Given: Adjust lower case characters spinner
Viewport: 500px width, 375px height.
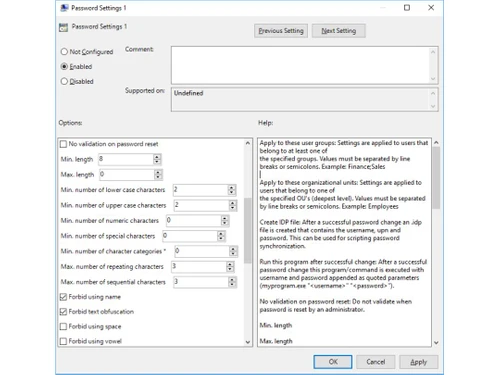Looking at the screenshot, I should point(232,190).
